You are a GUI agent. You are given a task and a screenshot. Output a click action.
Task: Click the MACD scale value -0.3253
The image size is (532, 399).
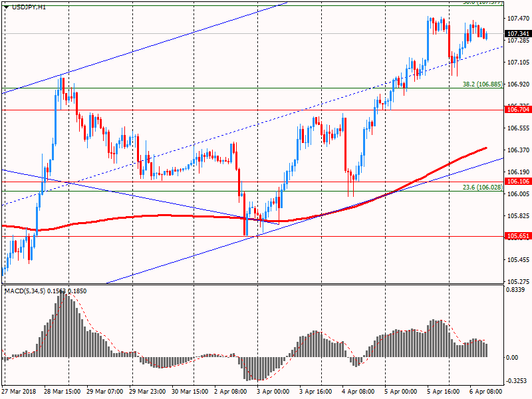click(517, 381)
